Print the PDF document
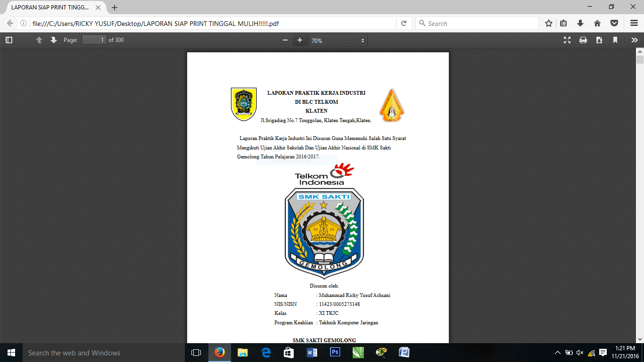This screenshot has height=362, width=644. pyautogui.click(x=583, y=40)
